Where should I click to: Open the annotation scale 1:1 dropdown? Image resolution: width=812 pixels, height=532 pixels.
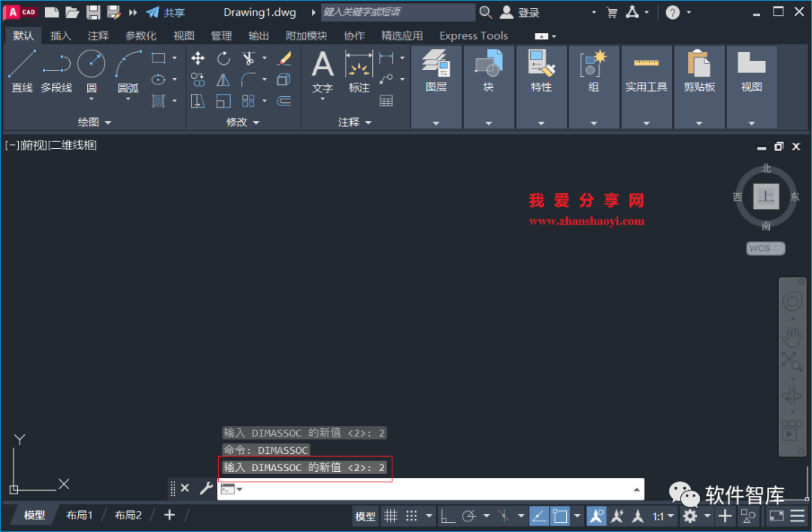[x=661, y=515]
